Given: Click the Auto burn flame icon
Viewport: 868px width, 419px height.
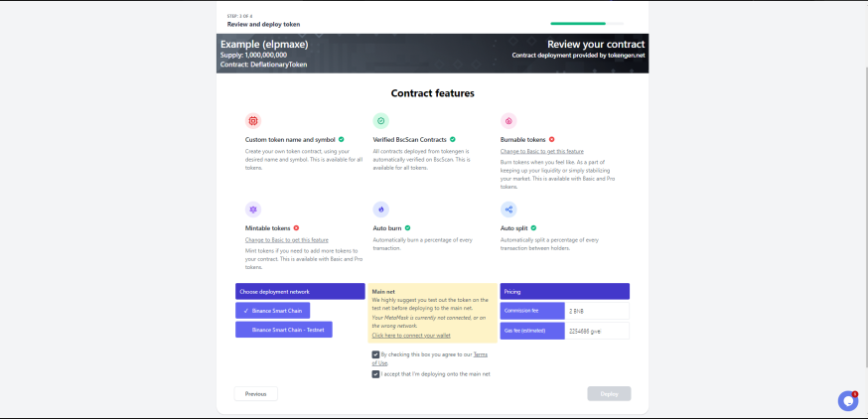Looking at the screenshot, I should [x=380, y=209].
